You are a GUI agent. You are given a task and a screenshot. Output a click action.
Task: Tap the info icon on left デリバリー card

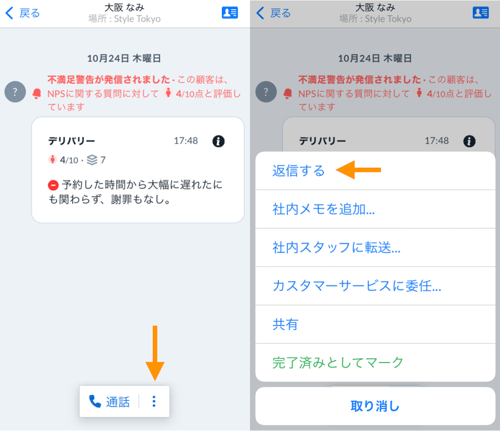click(218, 141)
